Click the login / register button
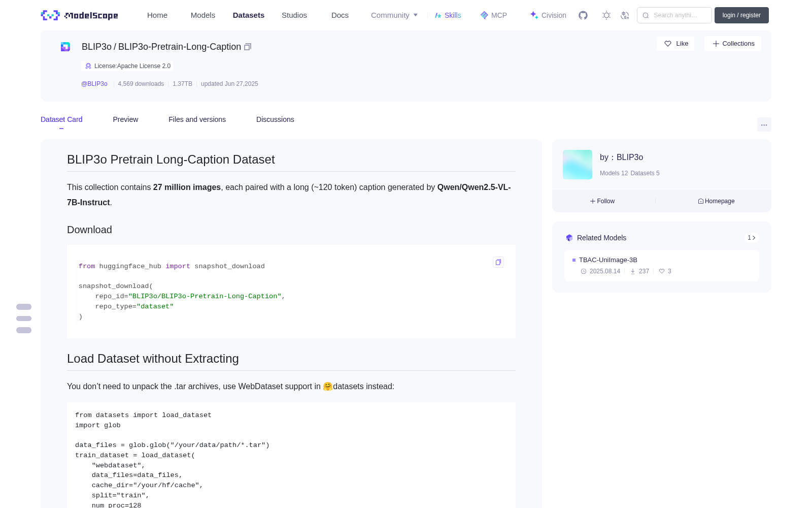 [741, 15]
